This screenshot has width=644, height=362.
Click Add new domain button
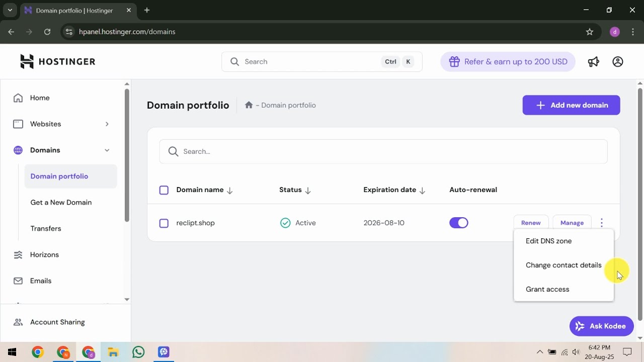tap(571, 105)
